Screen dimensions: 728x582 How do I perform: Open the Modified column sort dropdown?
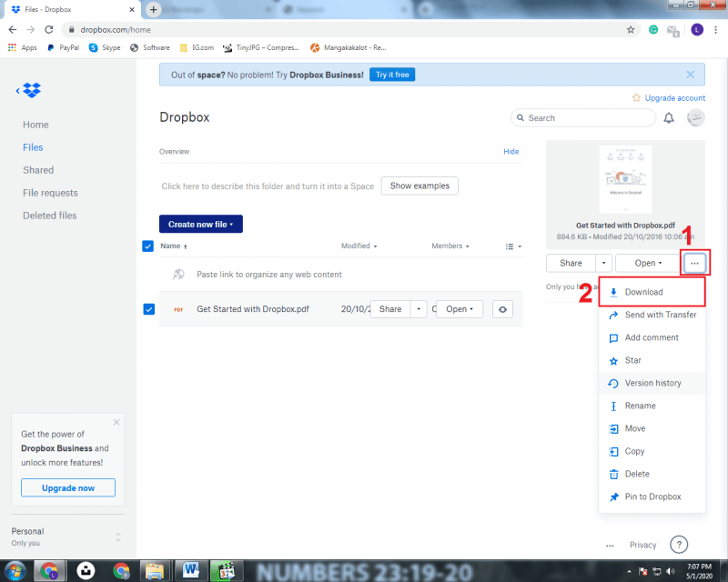pos(359,246)
